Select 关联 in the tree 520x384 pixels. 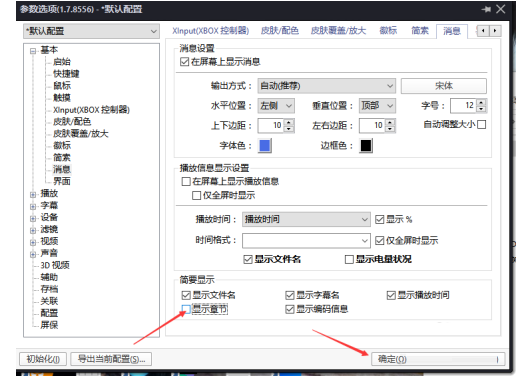coord(49,301)
